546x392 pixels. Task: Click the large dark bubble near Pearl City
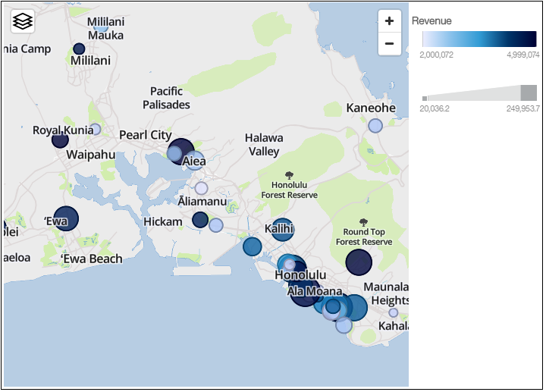pos(182,151)
